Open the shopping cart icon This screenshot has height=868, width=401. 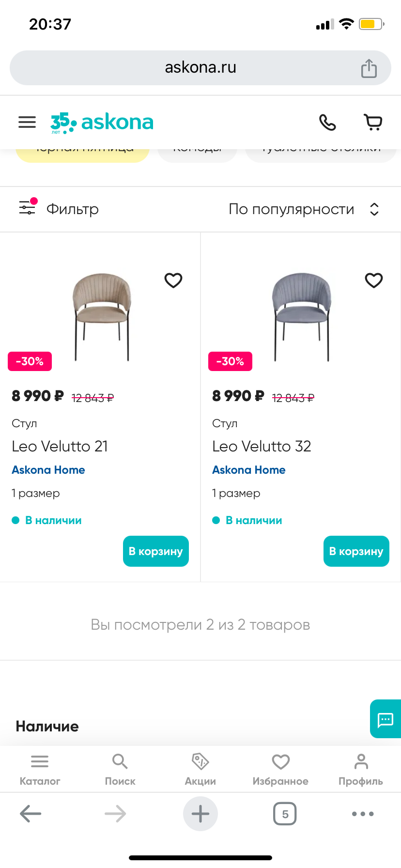(373, 122)
